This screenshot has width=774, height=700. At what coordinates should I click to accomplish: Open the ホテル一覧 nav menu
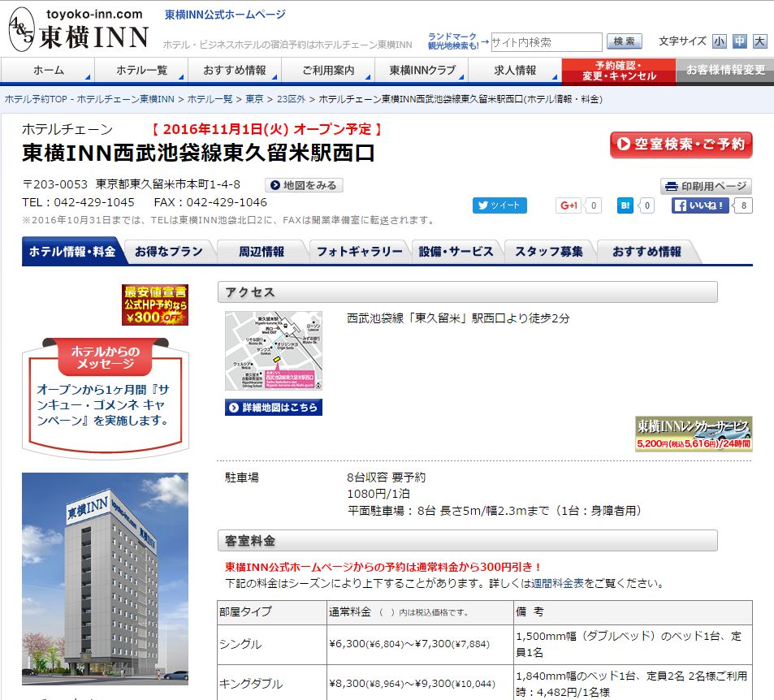click(141, 71)
